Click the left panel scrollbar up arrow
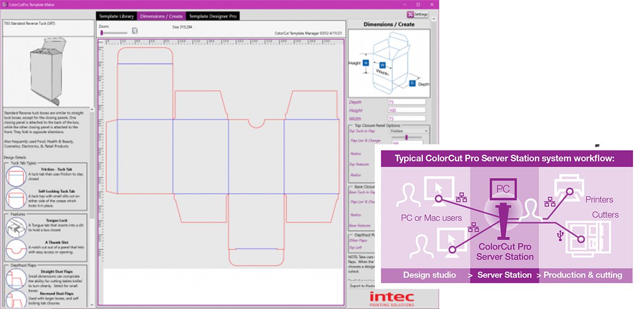 pyautogui.click(x=92, y=109)
